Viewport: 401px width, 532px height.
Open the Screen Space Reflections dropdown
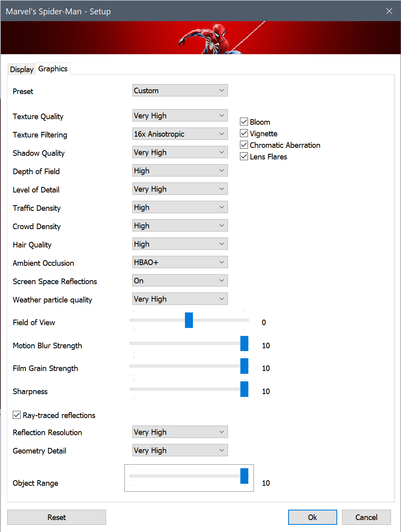180,281
